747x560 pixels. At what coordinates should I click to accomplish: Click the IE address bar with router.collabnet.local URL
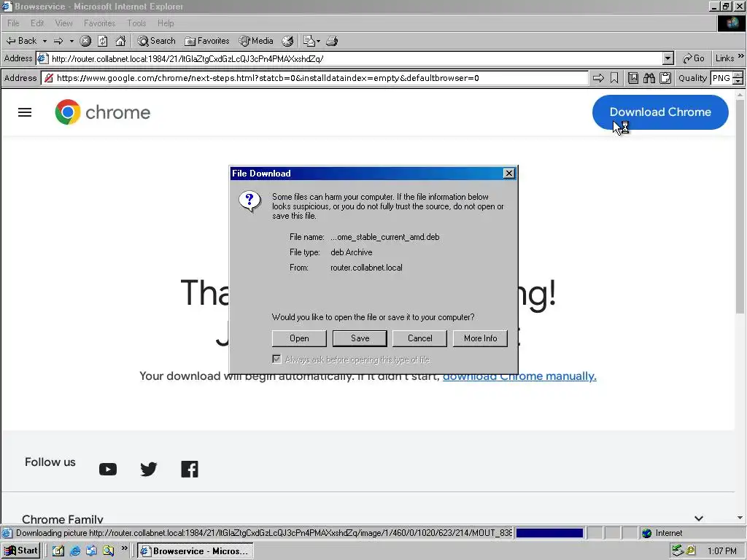coord(355,58)
